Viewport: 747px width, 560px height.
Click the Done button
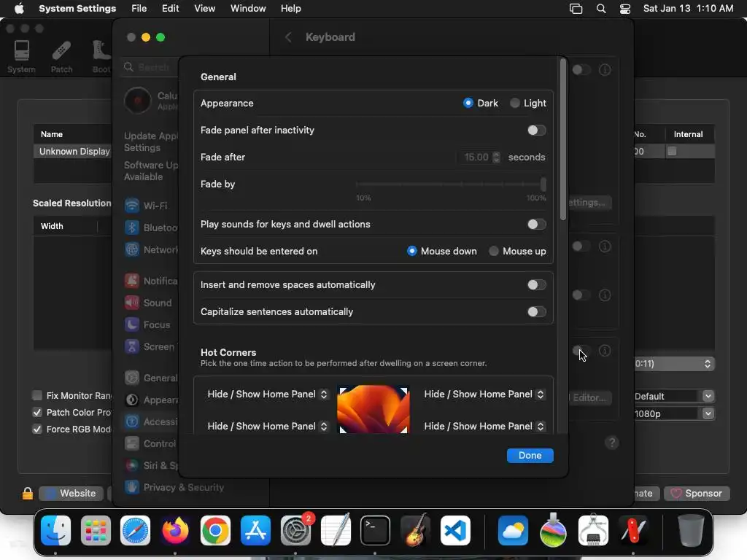pos(530,455)
